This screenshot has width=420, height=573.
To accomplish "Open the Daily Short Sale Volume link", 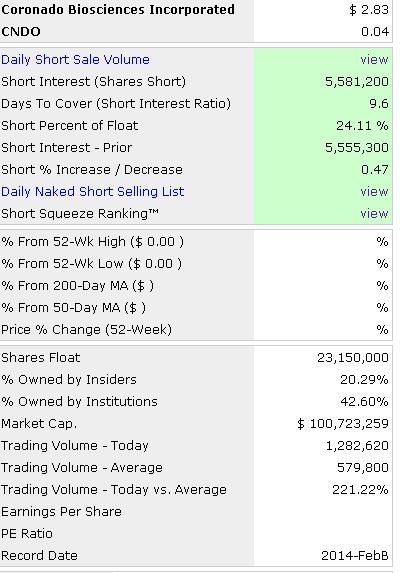I will (x=75, y=60).
